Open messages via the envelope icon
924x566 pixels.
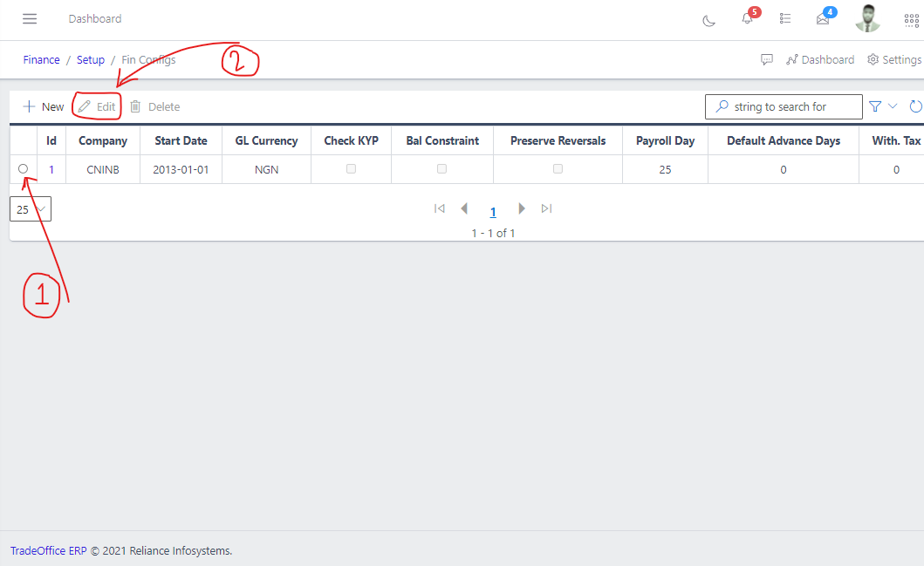[x=821, y=19]
